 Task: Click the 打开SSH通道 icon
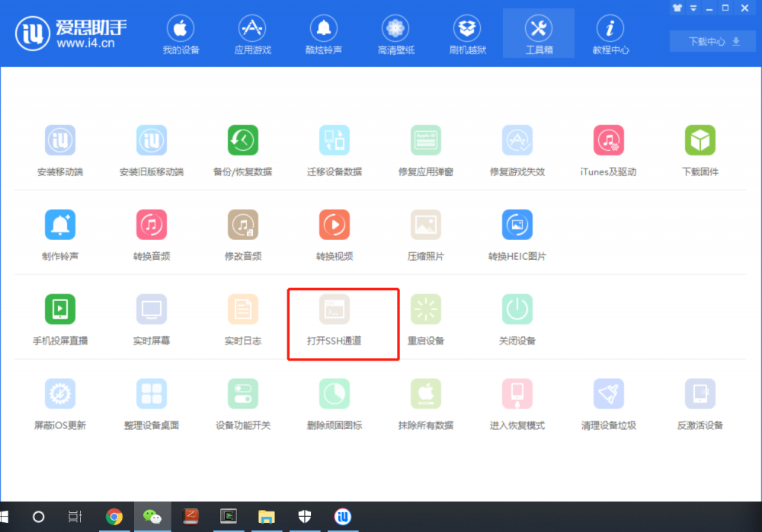334,309
